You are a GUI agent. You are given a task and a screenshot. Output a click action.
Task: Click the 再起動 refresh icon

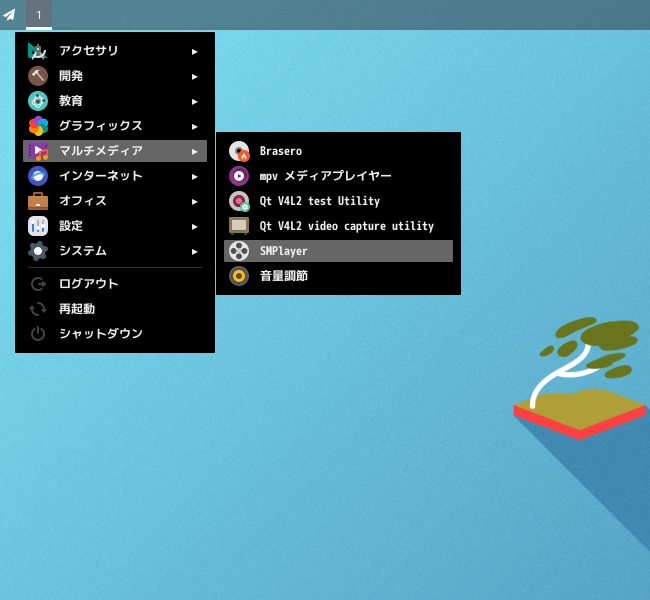click(38, 309)
